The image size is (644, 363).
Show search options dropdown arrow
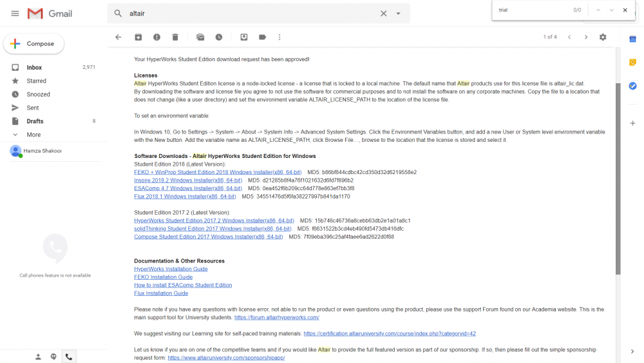click(x=398, y=14)
